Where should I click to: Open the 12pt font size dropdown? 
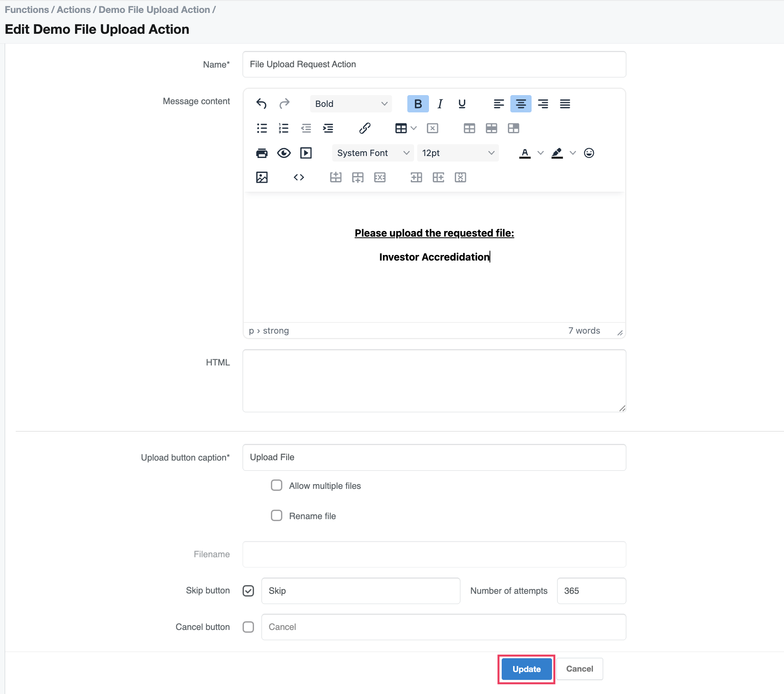pos(457,153)
